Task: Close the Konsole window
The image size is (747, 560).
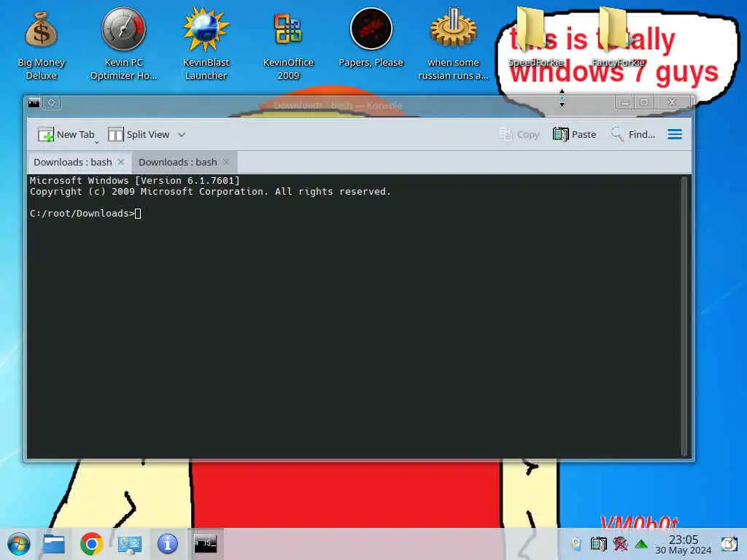Action: click(672, 102)
